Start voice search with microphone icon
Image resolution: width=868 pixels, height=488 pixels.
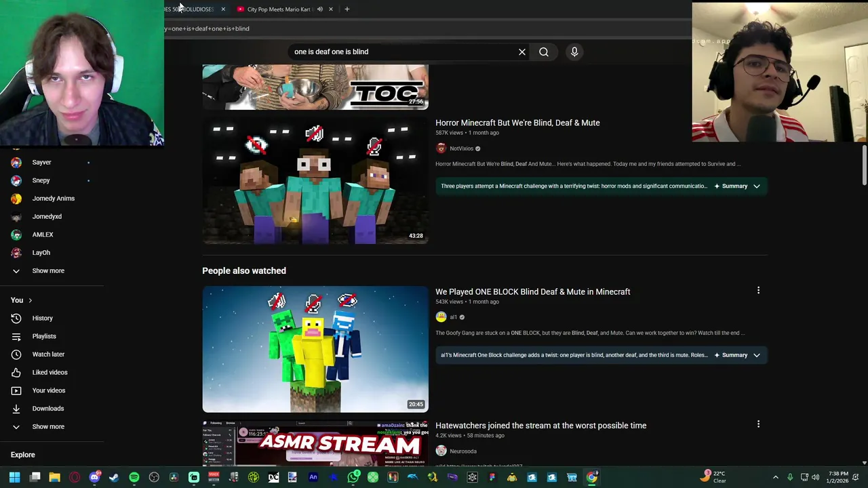pos(574,52)
